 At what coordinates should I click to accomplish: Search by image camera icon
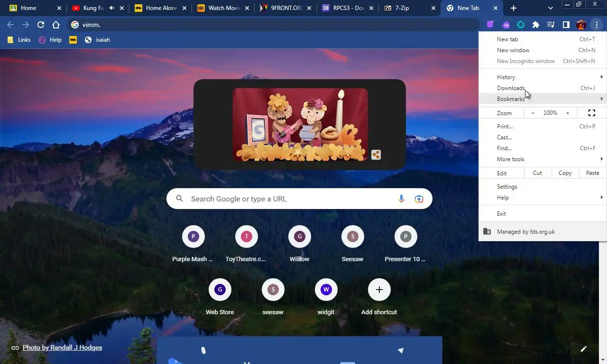(419, 199)
